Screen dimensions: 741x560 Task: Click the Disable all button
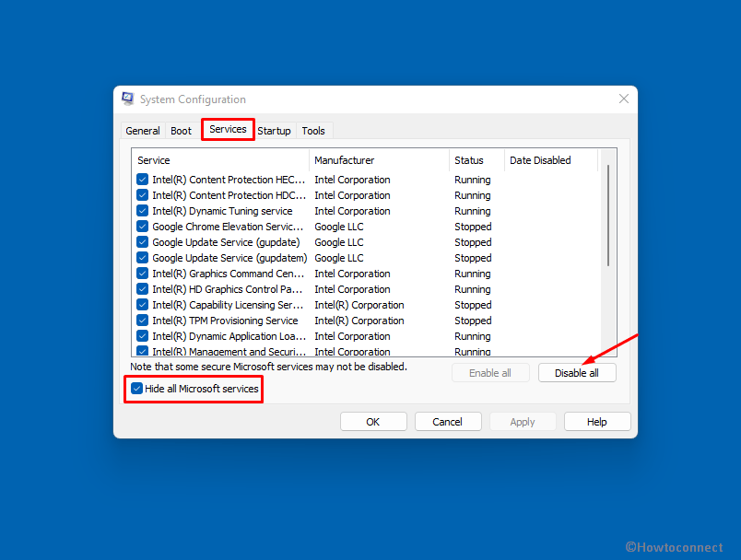tap(577, 372)
